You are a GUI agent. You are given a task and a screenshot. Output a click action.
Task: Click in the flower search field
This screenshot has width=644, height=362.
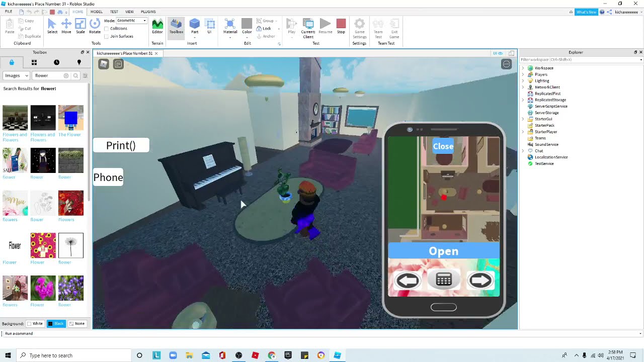[x=48, y=75]
